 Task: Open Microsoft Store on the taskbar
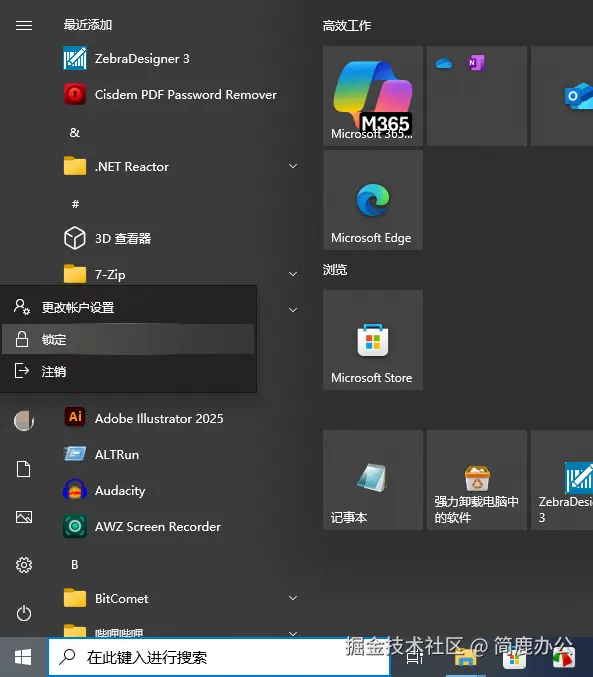click(514, 658)
